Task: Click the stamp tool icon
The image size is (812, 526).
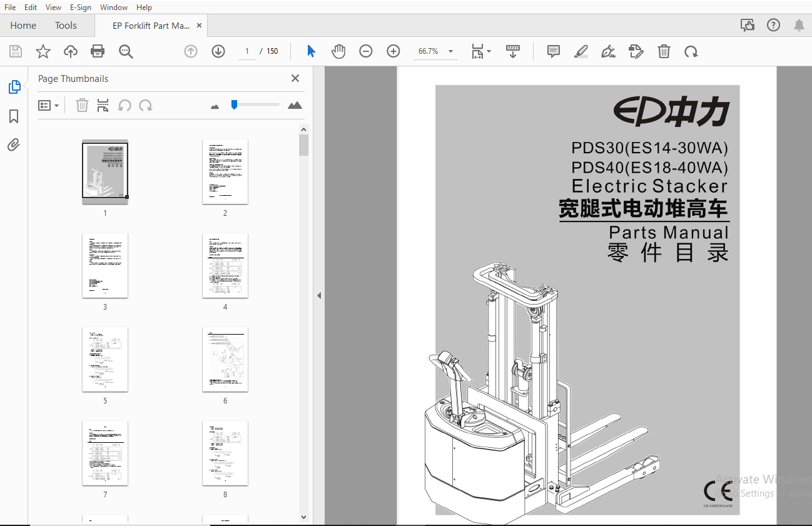Action: [x=636, y=51]
